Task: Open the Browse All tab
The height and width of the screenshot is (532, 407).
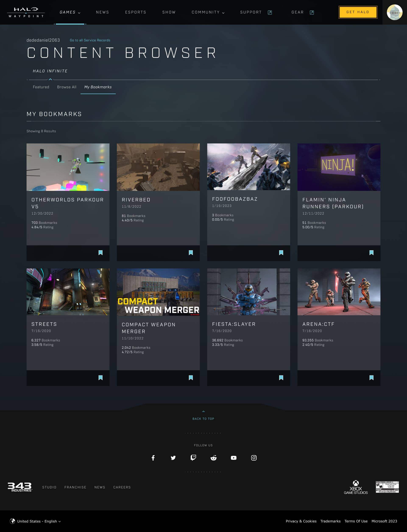Action: (67, 87)
